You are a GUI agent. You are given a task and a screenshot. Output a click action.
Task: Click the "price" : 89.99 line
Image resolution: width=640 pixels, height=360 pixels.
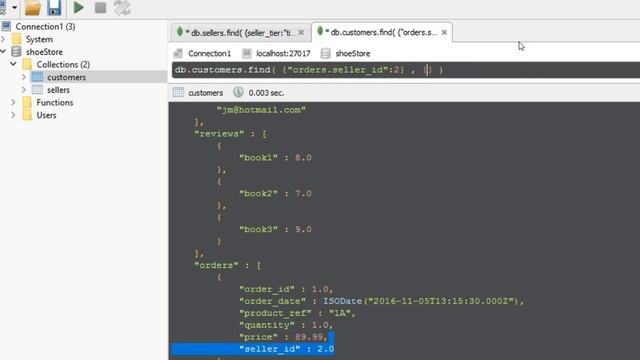click(x=284, y=337)
